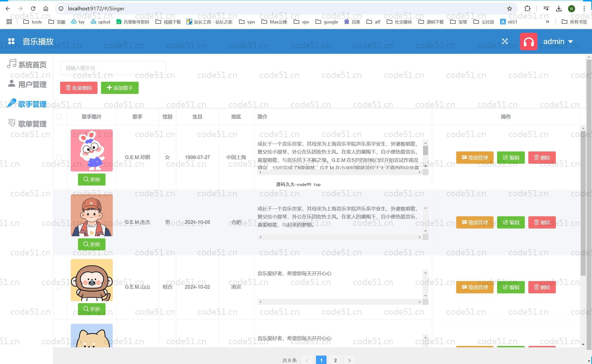Bookmark this page with star icon
Image resolution: width=592 pixels, height=364 pixels.
coord(509,9)
